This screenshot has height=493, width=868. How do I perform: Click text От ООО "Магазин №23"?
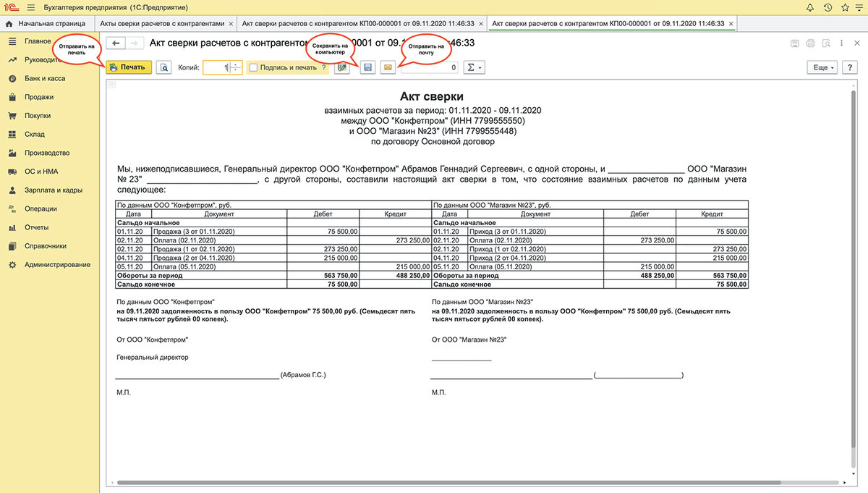tap(469, 339)
